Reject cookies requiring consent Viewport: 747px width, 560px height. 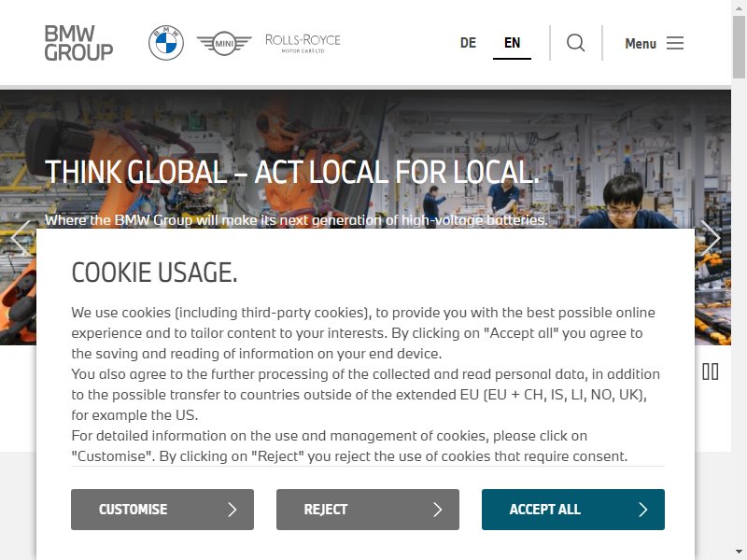click(x=368, y=510)
